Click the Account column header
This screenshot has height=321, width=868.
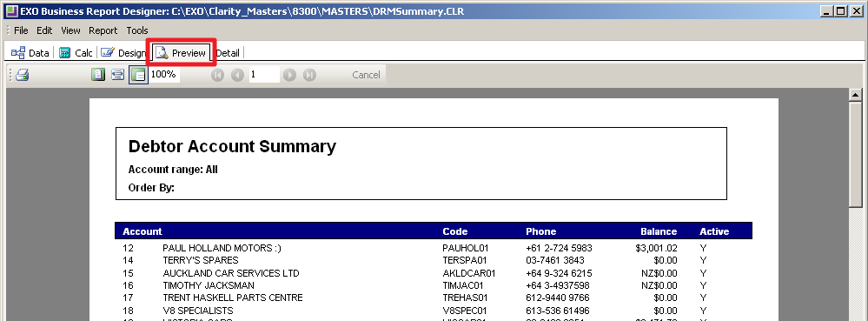142,231
